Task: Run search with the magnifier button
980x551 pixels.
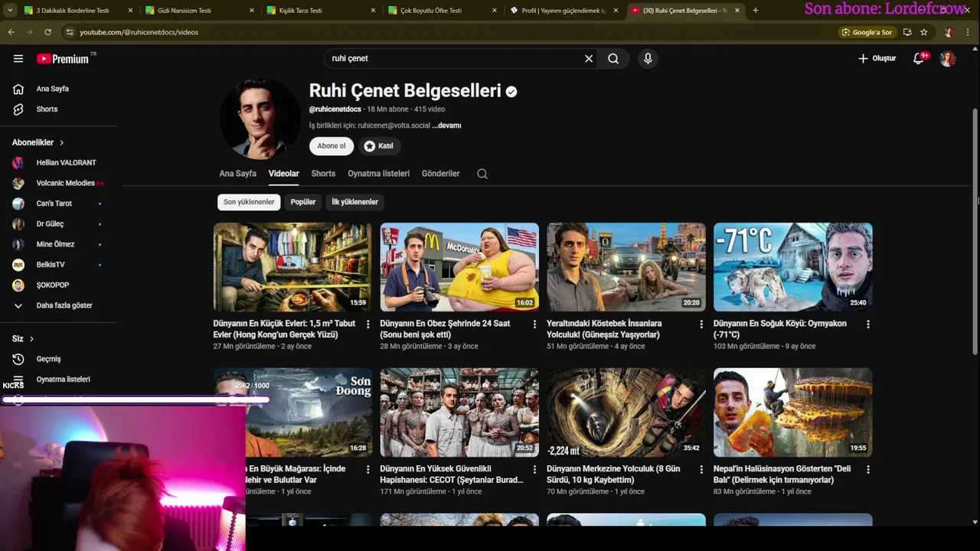Action: pyautogui.click(x=613, y=58)
